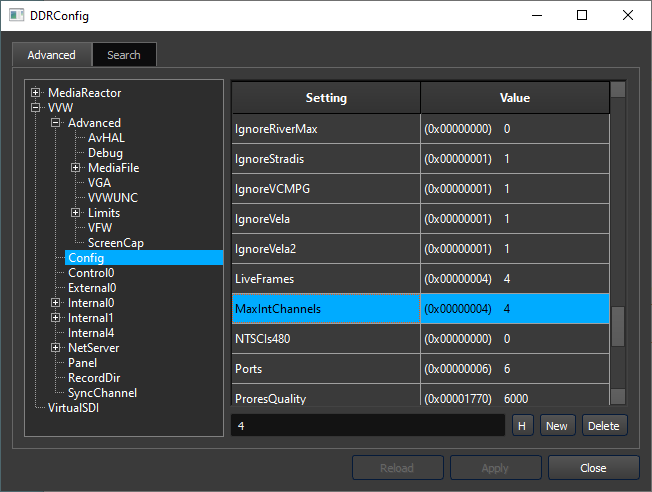Select the Internal4 tree item
Screen dimensions: 652x492
91,333
